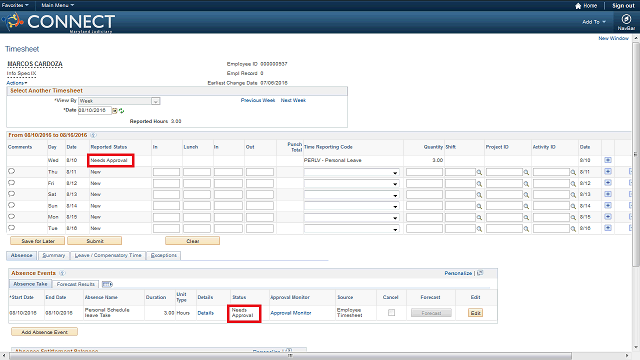Screen dimensions: 640x360
Task: Add a row for Wed 8/10
Action: tap(608, 160)
